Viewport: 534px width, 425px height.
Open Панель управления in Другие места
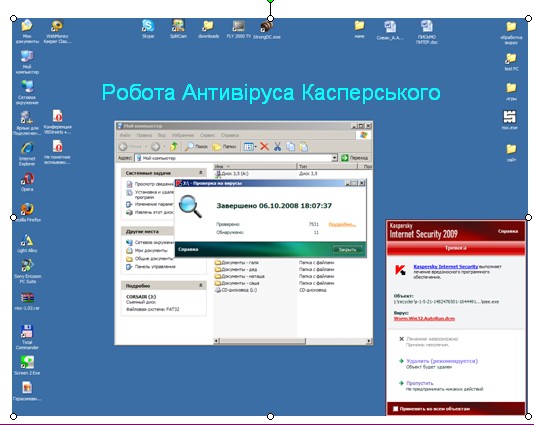(x=151, y=267)
